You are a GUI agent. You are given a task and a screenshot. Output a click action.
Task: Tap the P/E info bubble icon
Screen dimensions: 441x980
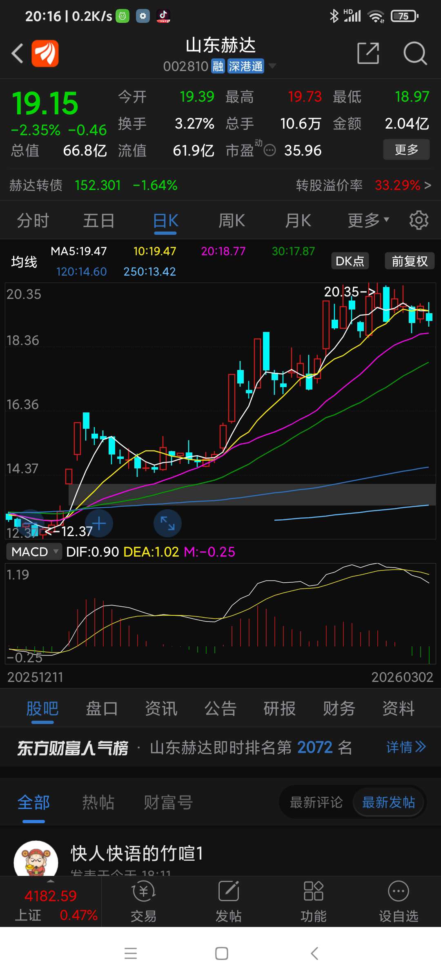[x=269, y=150]
